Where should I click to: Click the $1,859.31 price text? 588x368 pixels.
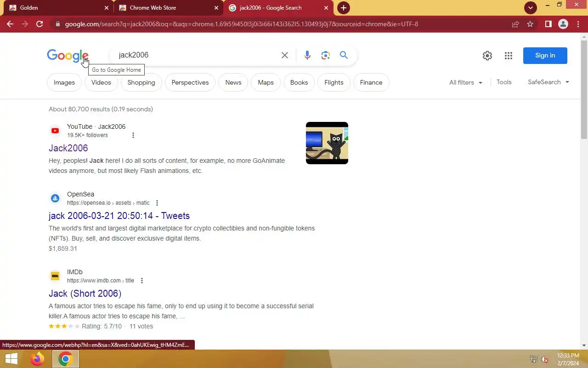[x=63, y=248]
